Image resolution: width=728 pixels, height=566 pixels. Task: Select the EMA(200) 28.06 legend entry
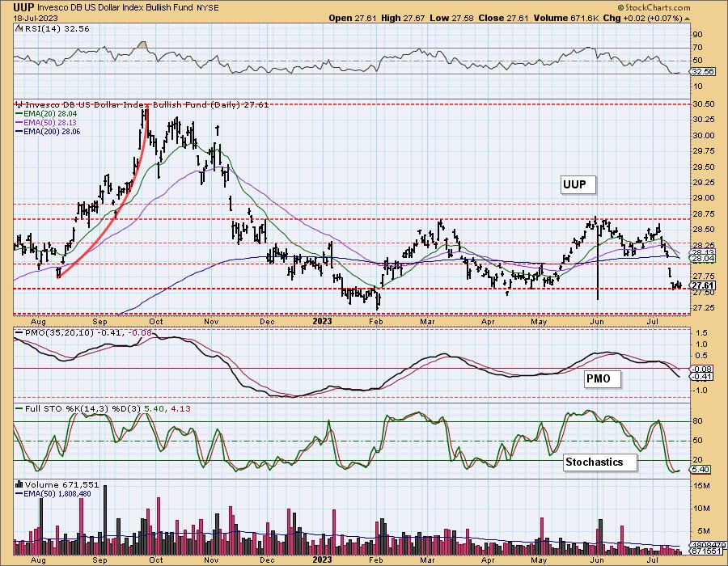coord(49,131)
